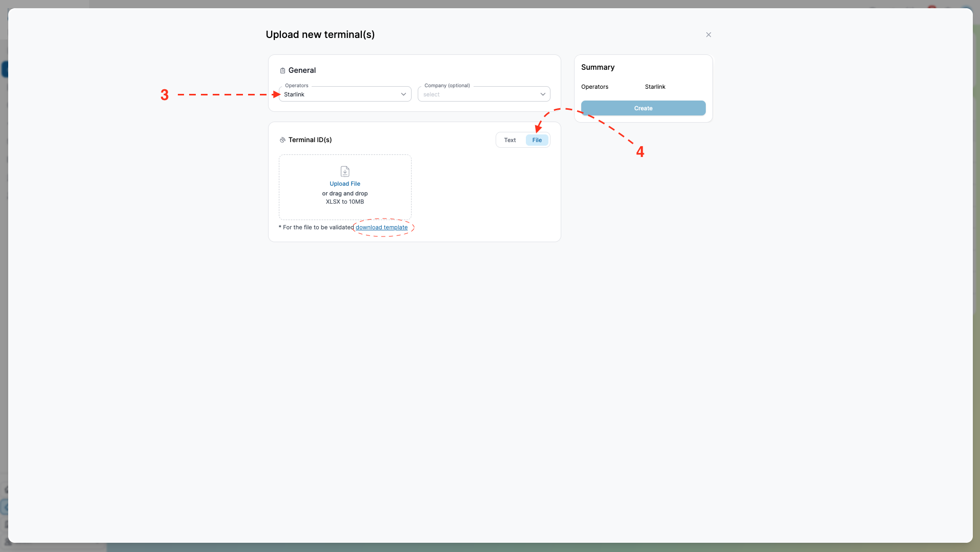Expand the Operators chevron arrow

[x=403, y=94]
